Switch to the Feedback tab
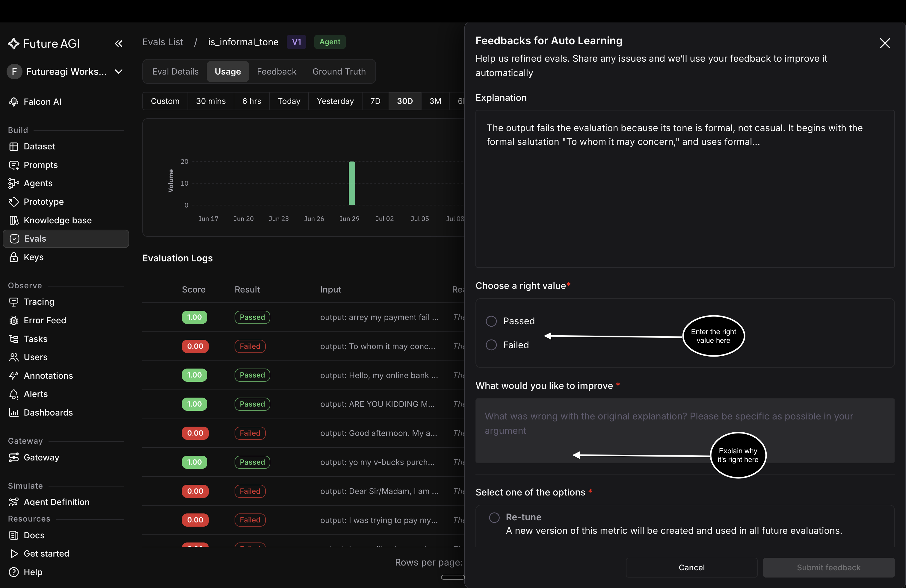This screenshot has height=588, width=906. 276,72
